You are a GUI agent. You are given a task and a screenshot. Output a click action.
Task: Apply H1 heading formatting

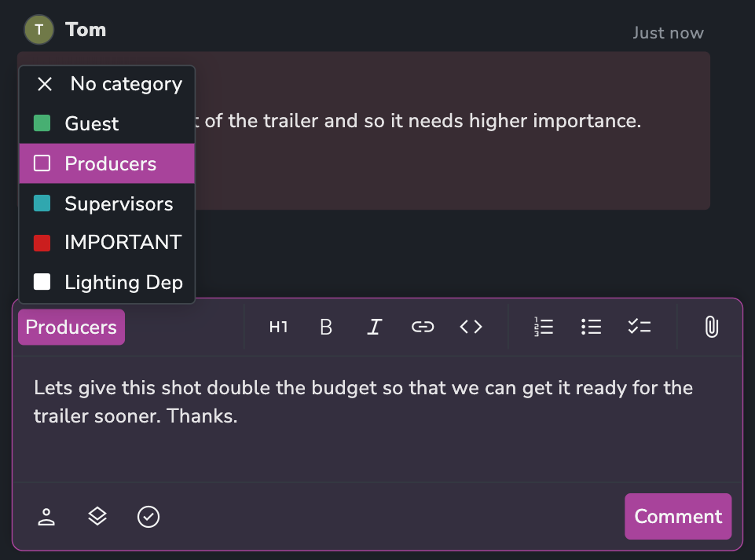coord(278,327)
